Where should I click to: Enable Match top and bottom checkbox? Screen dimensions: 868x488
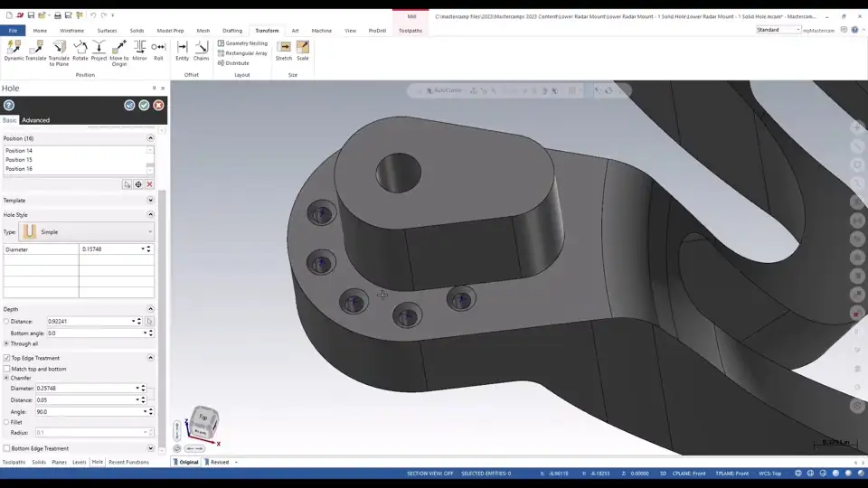pos(6,369)
